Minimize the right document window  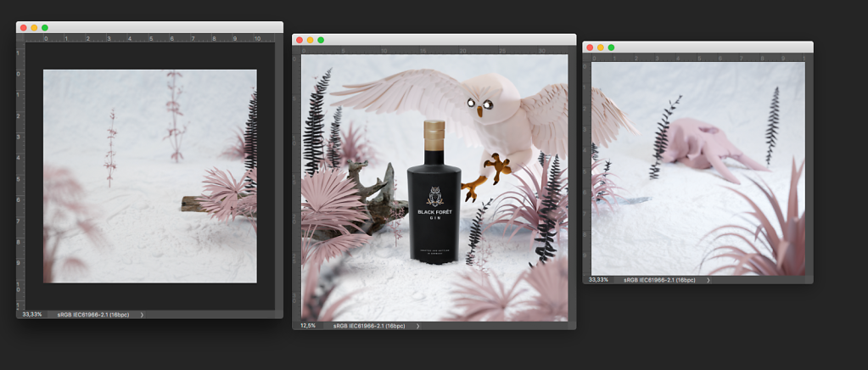[600, 47]
